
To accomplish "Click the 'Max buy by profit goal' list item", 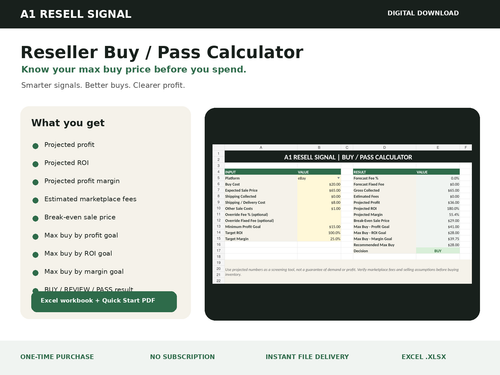I will 81,235.
